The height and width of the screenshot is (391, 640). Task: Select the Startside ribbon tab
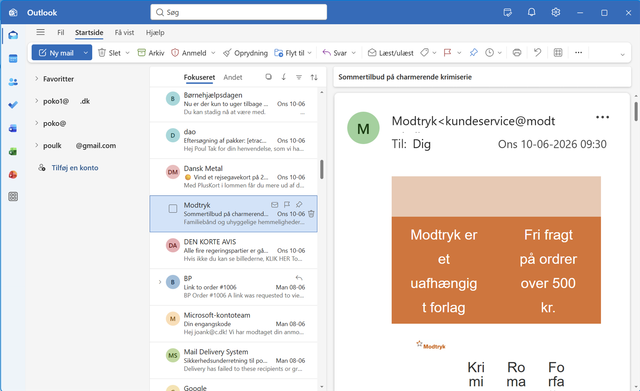point(89,32)
